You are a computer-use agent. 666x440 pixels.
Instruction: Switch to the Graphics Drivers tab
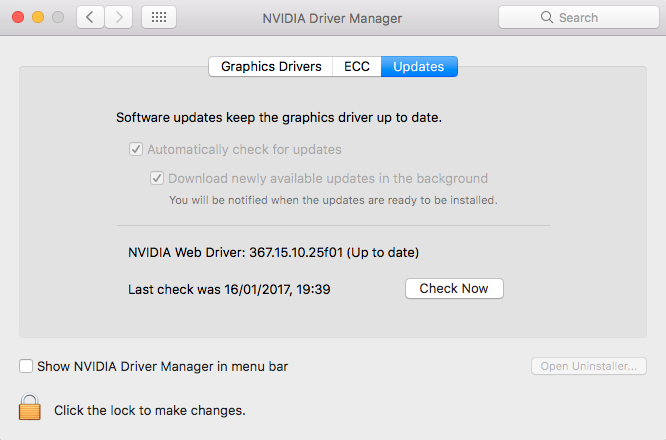[271, 67]
